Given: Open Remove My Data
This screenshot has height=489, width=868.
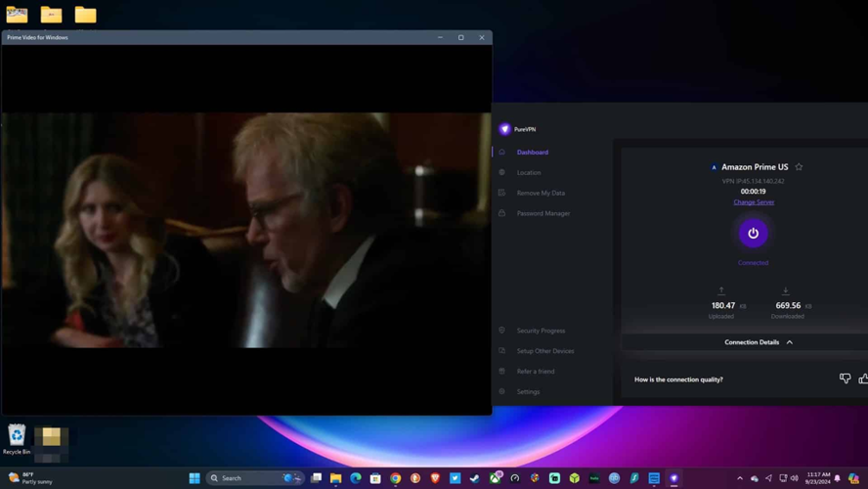Looking at the screenshot, I should [x=541, y=193].
